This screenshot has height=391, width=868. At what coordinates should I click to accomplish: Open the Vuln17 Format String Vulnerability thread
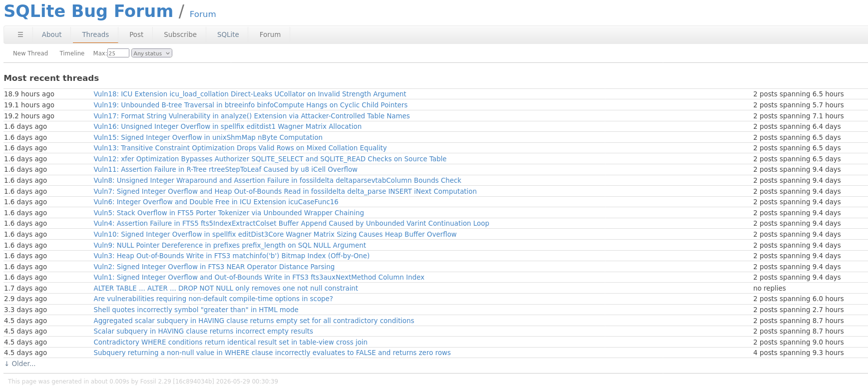(252, 116)
